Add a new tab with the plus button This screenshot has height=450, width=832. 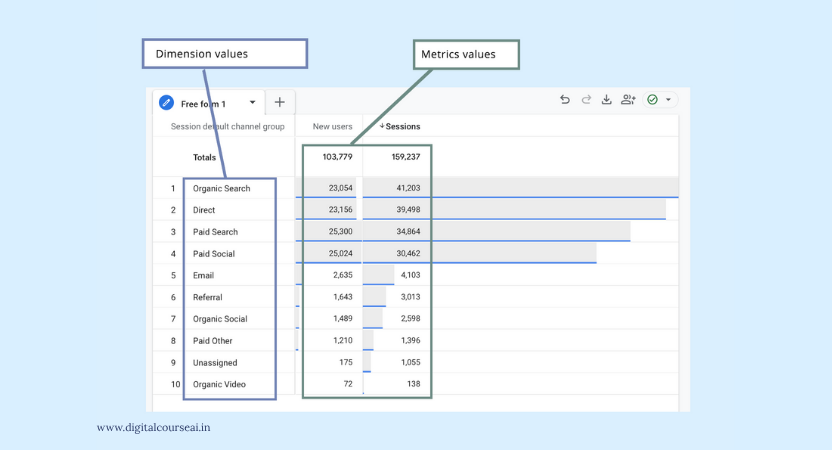point(280,102)
